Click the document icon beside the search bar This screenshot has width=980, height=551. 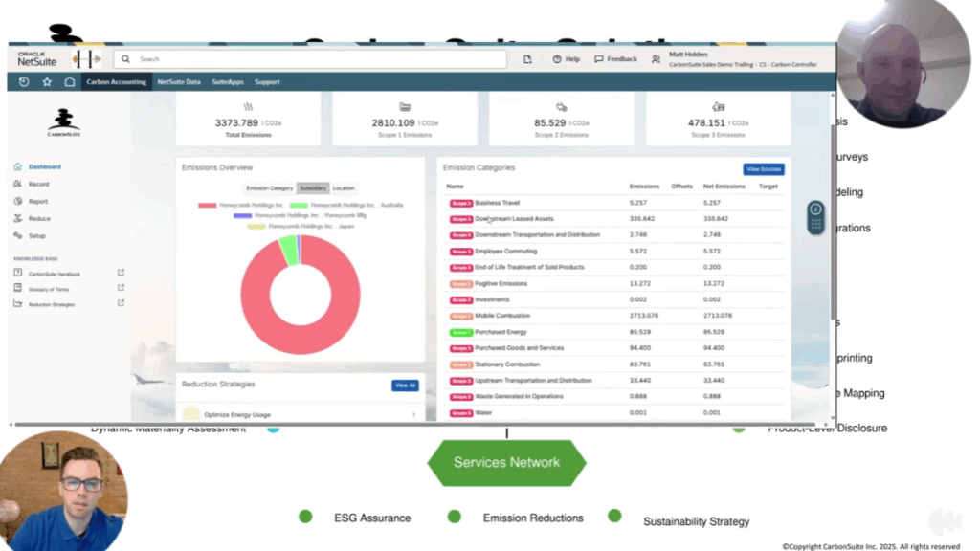pos(527,58)
